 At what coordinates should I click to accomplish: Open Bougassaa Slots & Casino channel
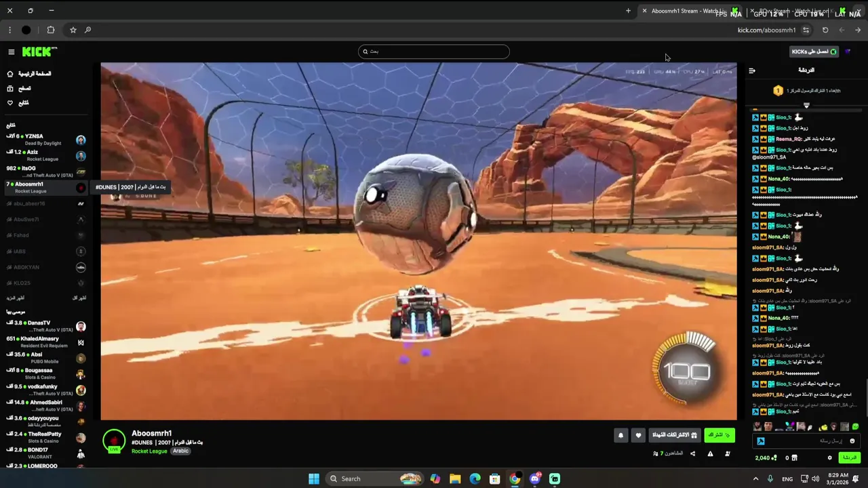[x=45, y=374]
